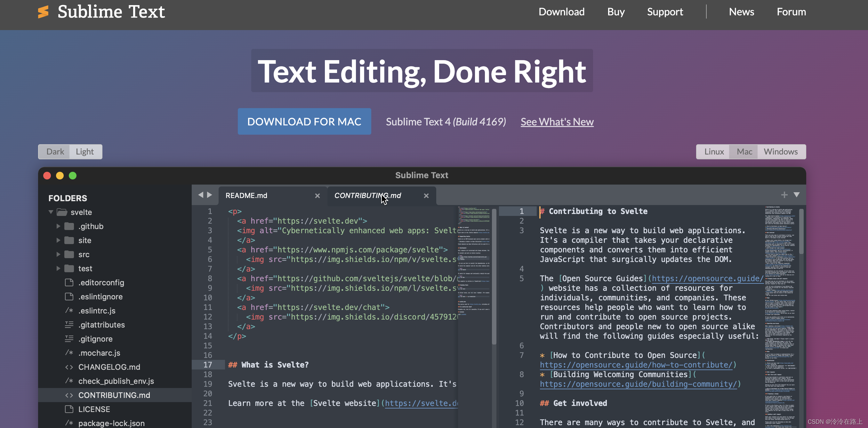Click the .gitattributes text-lines icon
The image size is (868, 428).
[69, 325]
